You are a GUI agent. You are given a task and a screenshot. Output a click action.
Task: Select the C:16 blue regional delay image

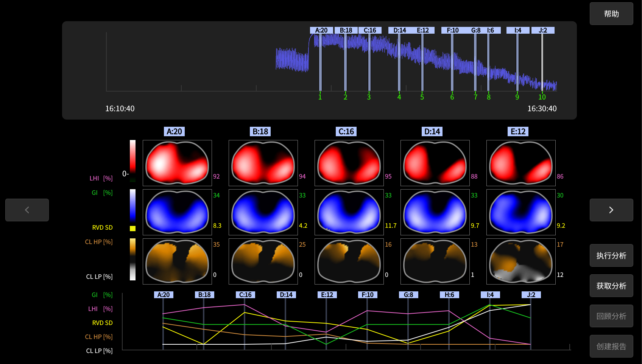(349, 212)
